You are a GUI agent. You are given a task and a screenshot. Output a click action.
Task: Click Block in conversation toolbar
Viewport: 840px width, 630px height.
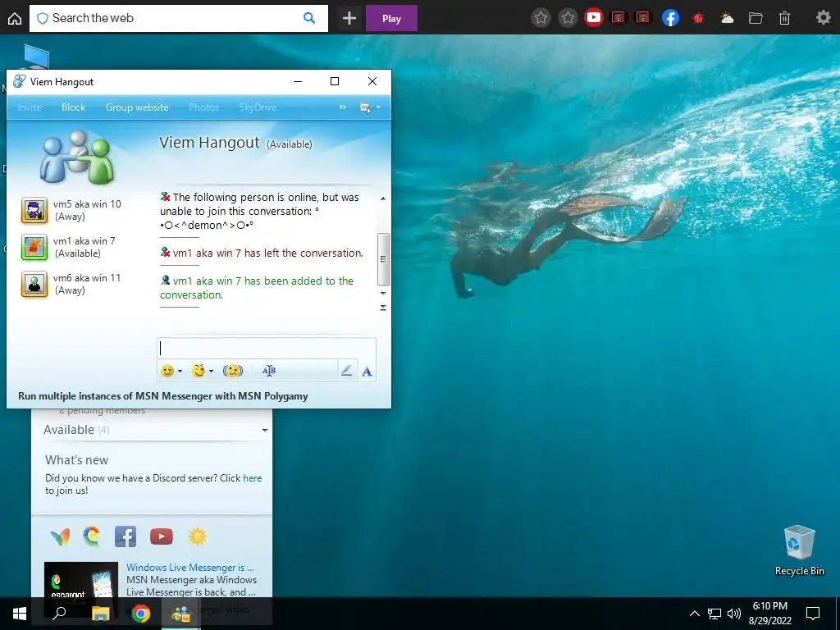click(x=73, y=107)
